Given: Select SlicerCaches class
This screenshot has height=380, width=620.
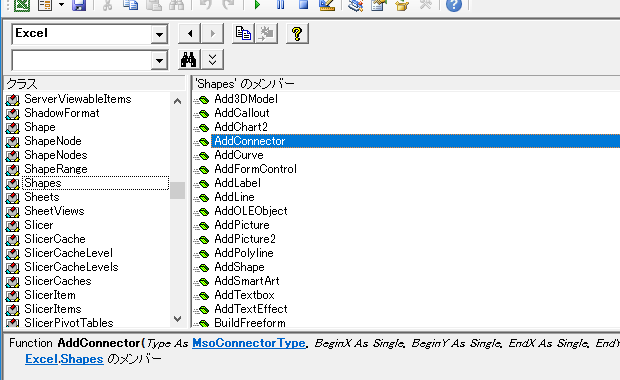Looking at the screenshot, I should pos(58,281).
